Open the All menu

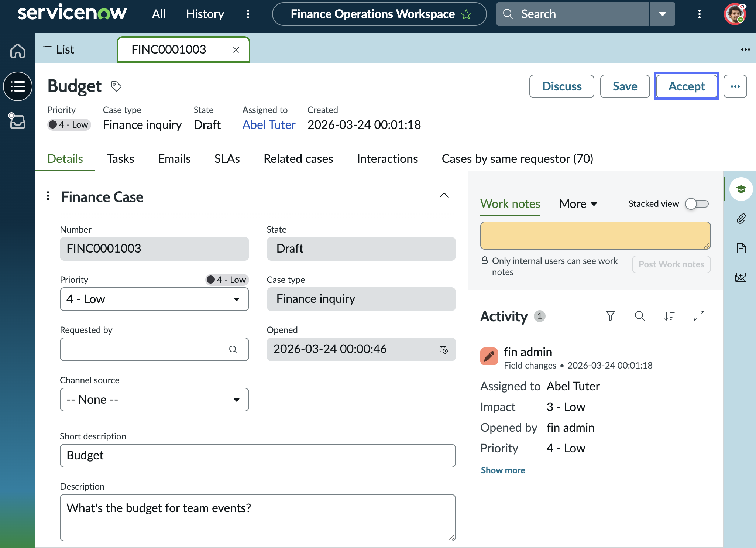point(159,14)
